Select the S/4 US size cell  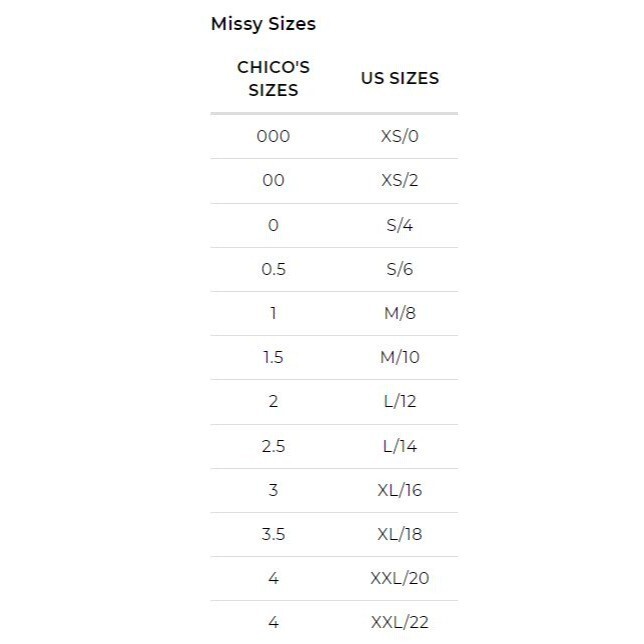click(400, 225)
